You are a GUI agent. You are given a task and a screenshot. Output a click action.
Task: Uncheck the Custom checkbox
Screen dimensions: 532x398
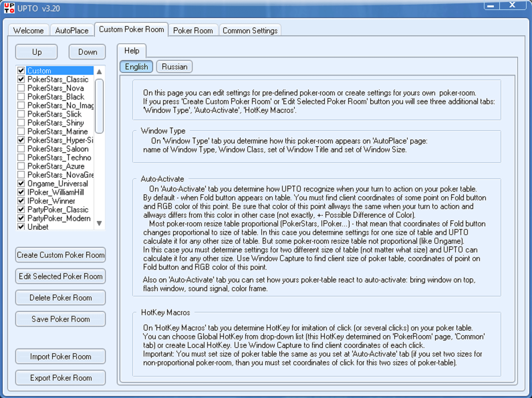coord(21,70)
